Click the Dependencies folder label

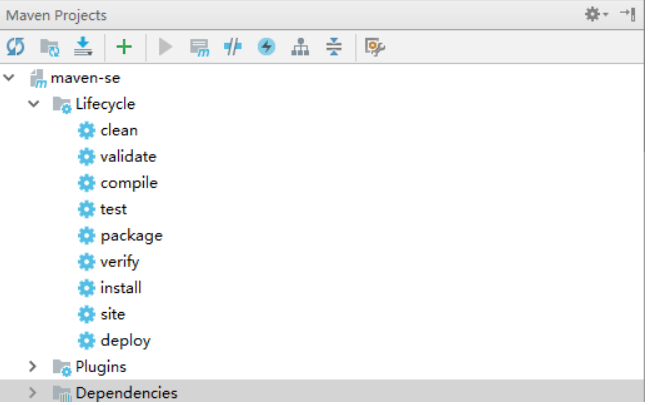pos(127,393)
